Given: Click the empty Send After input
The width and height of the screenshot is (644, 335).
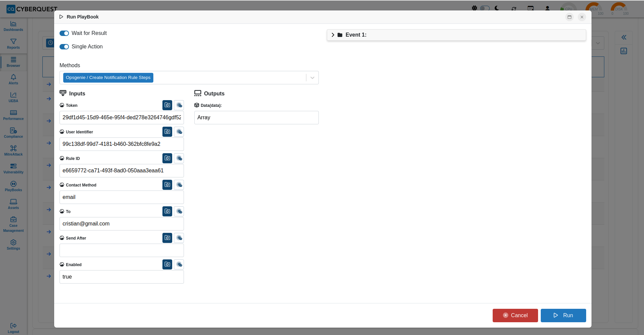Looking at the screenshot, I should (122, 250).
